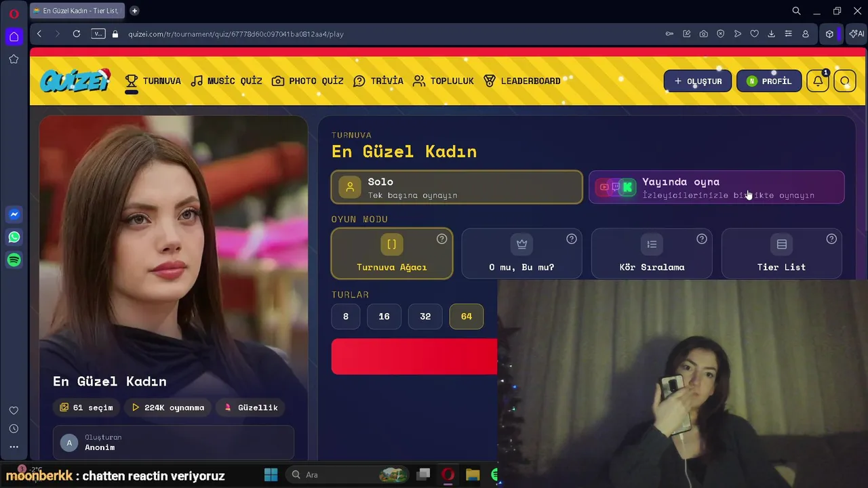
Task: Open the password key icon
Action: [x=669, y=34]
